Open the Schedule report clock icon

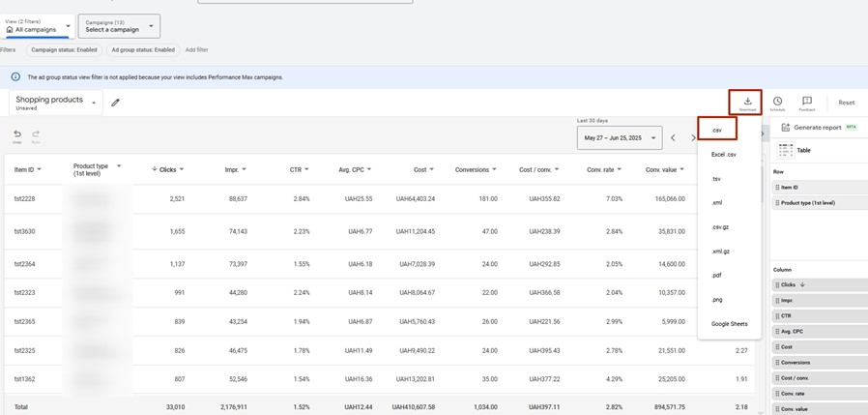(777, 102)
